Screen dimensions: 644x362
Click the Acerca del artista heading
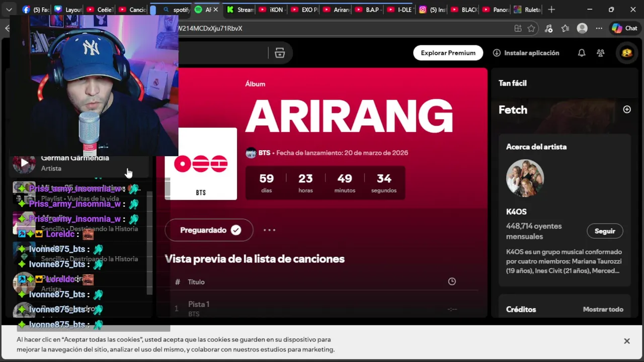point(536,147)
